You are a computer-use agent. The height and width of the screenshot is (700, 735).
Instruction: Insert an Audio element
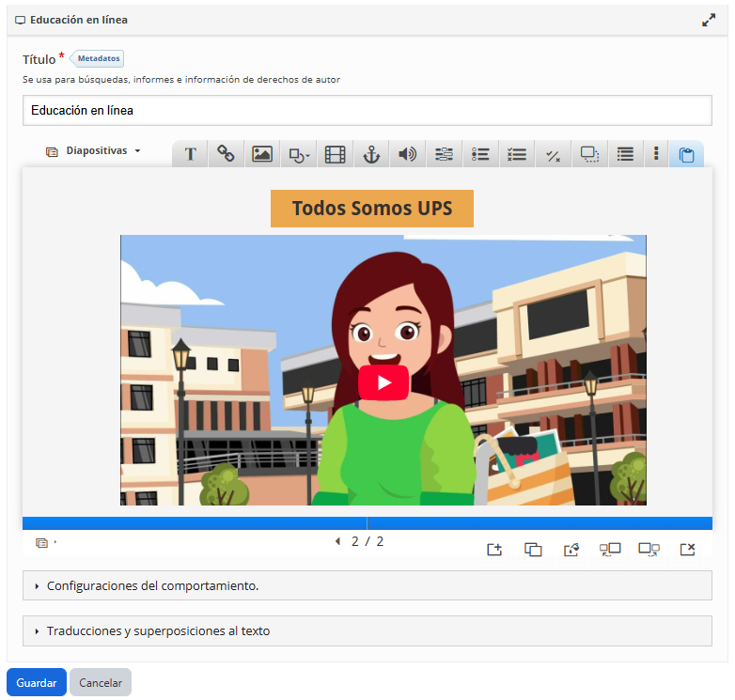[x=407, y=154]
